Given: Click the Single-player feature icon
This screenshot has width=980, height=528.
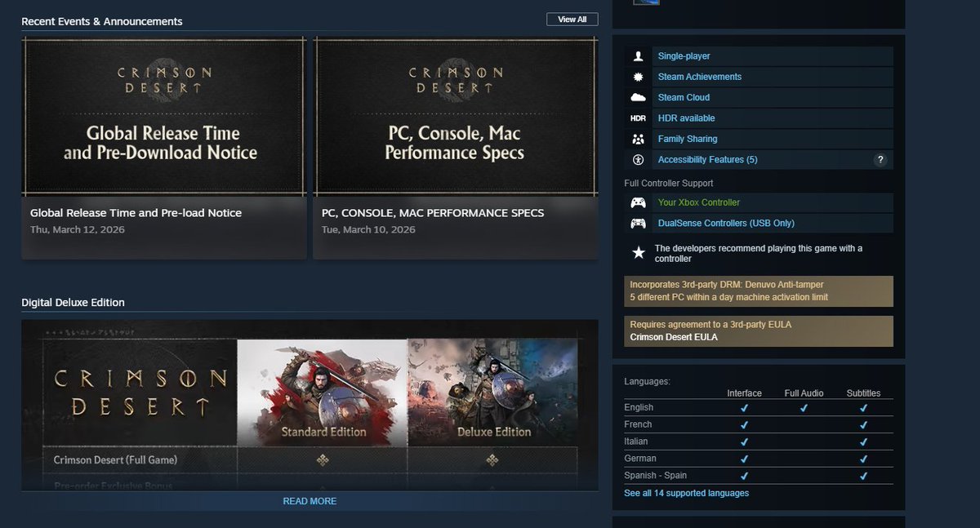Looking at the screenshot, I should pos(639,55).
